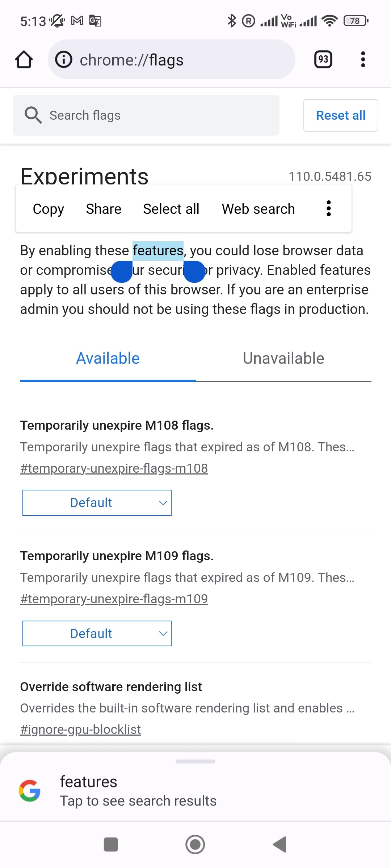The image size is (391, 868).
Task: Tap the bottom sheet drag handle
Action: (x=195, y=761)
